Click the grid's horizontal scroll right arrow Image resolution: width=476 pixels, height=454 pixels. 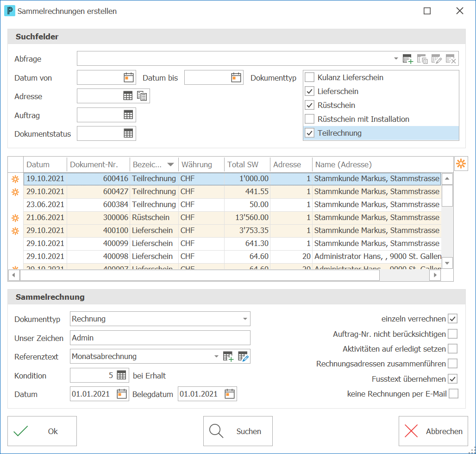[x=435, y=275]
